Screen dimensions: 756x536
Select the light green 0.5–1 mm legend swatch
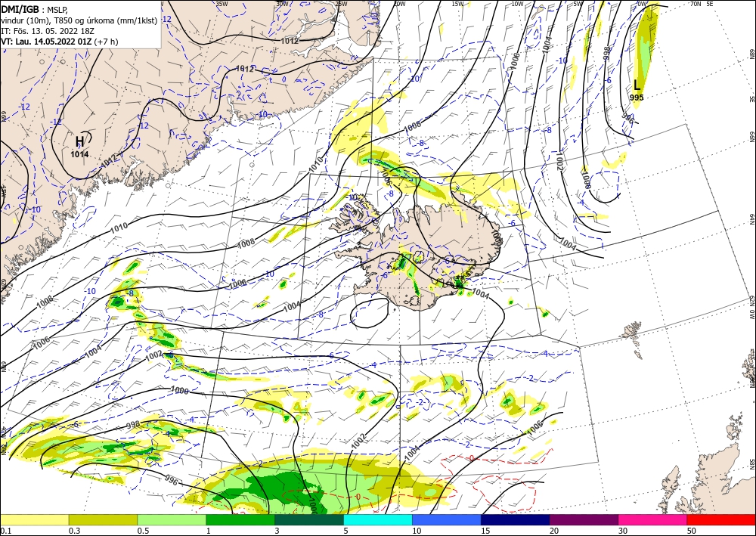(x=172, y=519)
